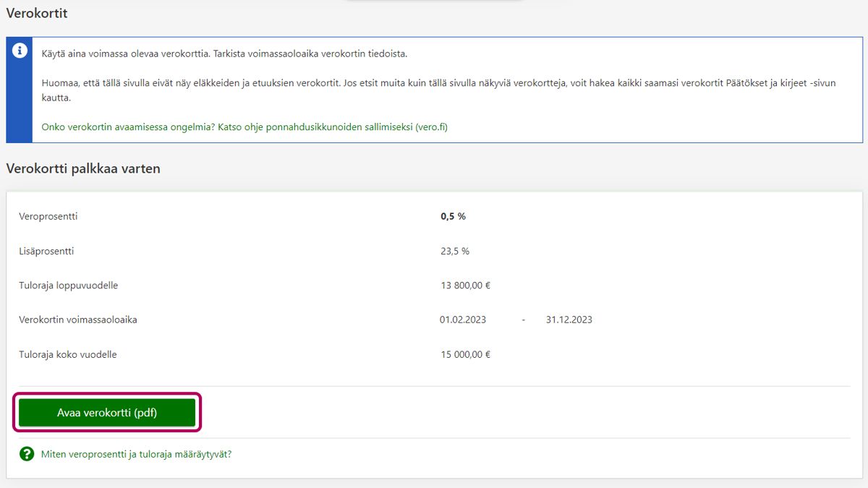This screenshot has width=868, height=488.
Task: Select the 'Tuloraja loppuvuodelle' label
Action: [x=68, y=285]
